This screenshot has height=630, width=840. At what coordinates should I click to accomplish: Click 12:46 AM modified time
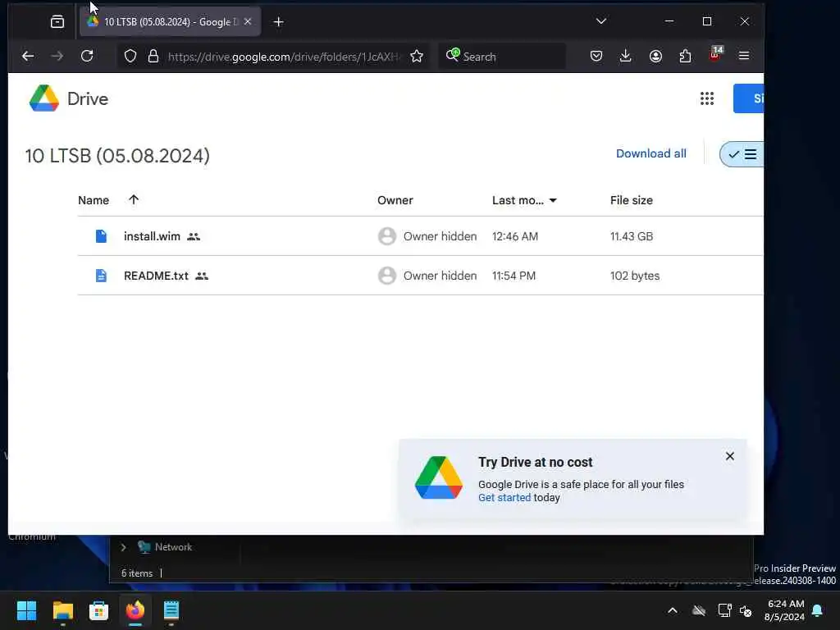click(515, 236)
